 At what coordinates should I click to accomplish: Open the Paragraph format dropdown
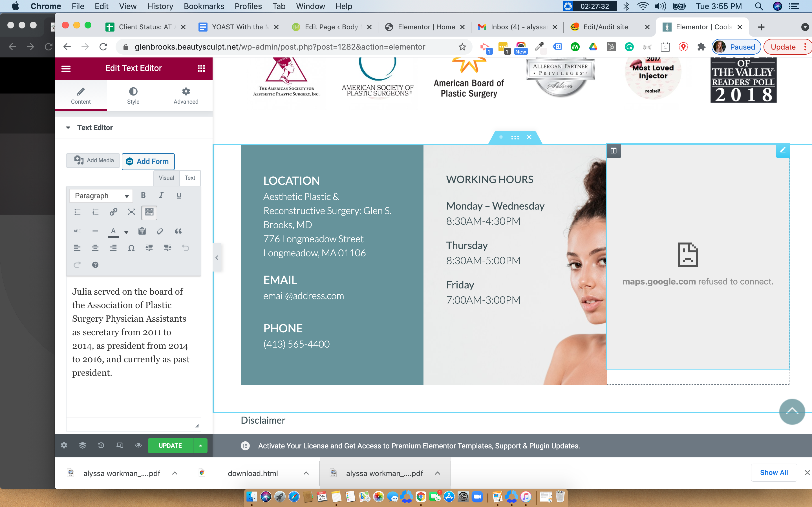[101, 196]
